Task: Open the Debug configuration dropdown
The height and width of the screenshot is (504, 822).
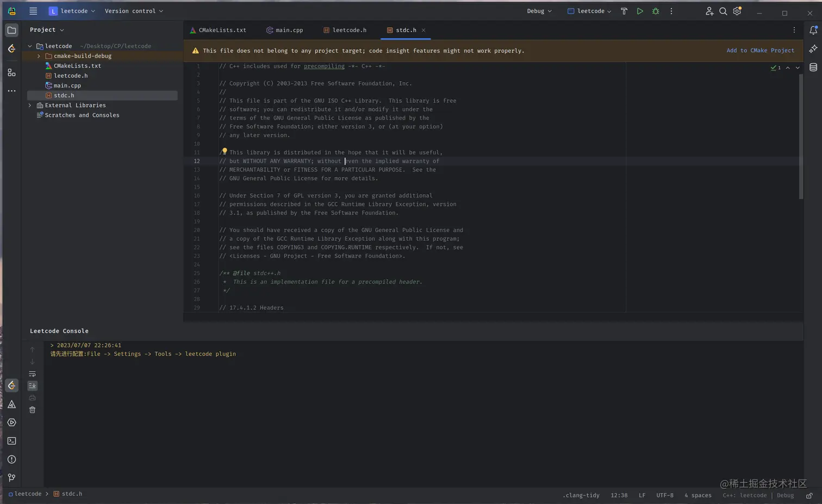Action: click(539, 11)
